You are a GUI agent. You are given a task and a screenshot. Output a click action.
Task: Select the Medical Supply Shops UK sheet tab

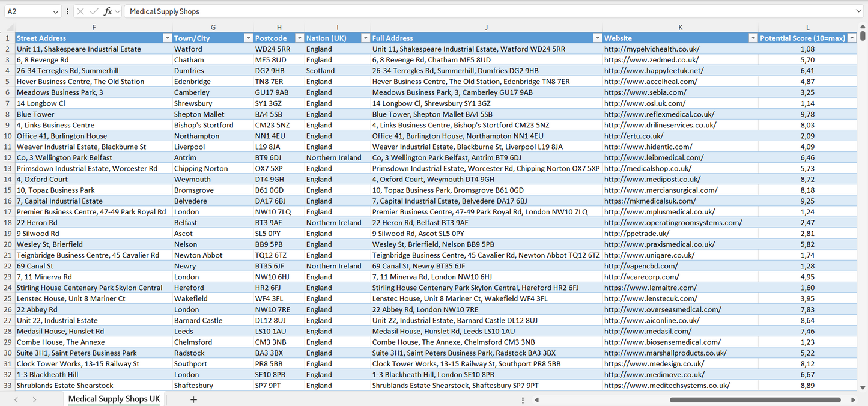click(x=114, y=399)
